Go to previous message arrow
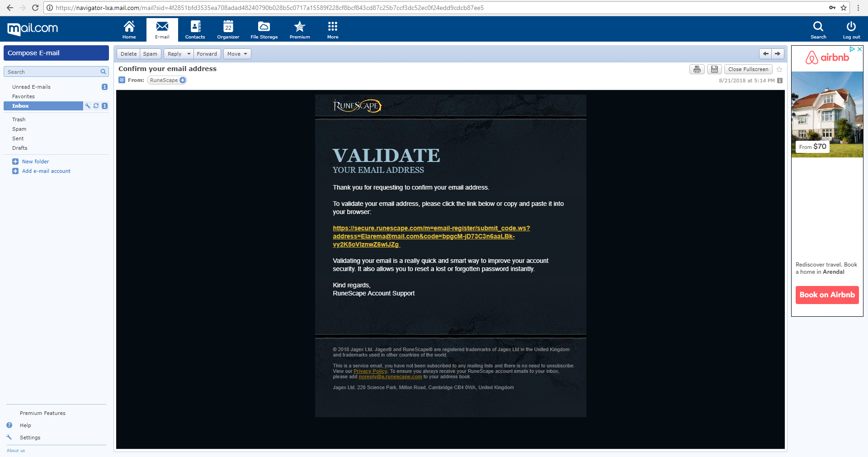Image resolution: width=868 pixels, height=457 pixels. (765, 54)
